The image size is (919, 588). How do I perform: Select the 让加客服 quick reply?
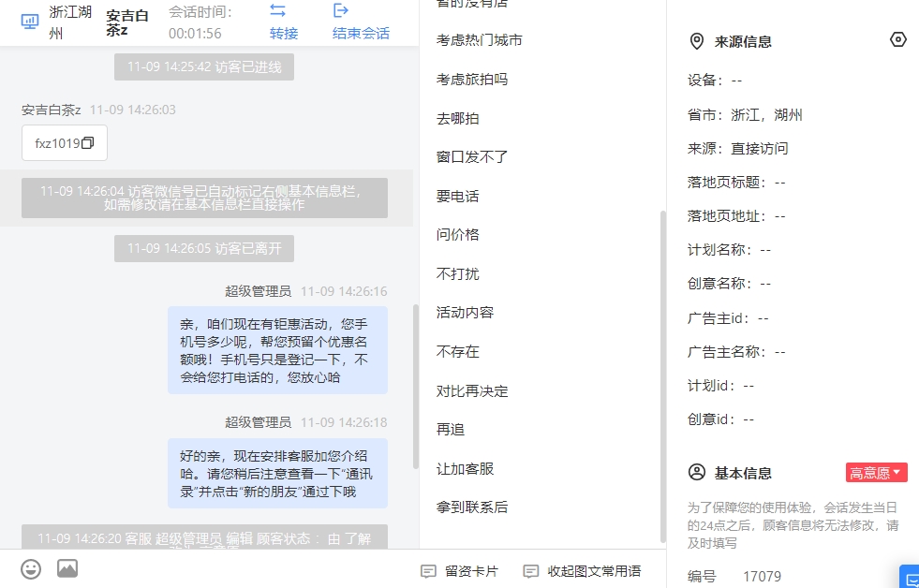(465, 469)
